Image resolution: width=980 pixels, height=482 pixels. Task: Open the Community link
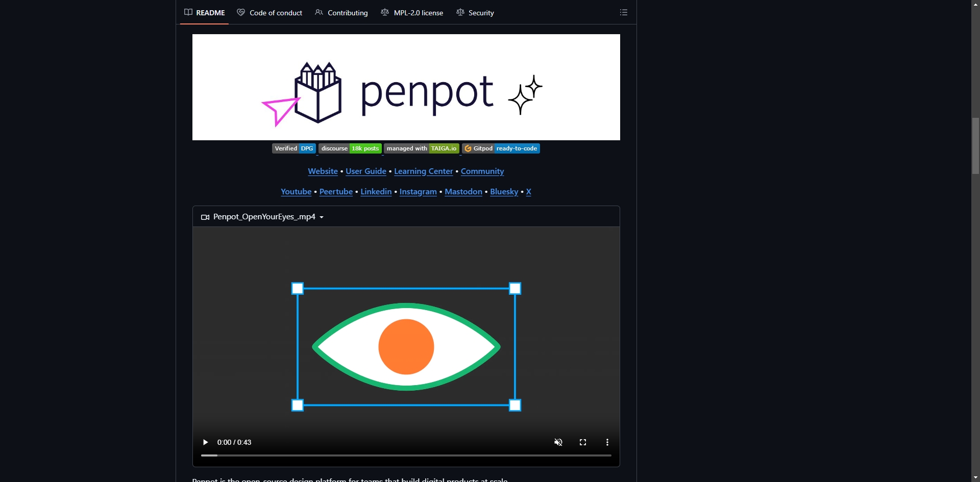click(482, 171)
